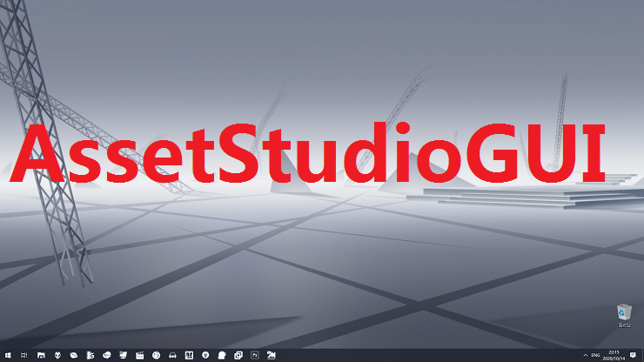Open Task View from the taskbar
The height and width of the screenshot is (362, 644).
pyautogui.click(x=24, y=355)
